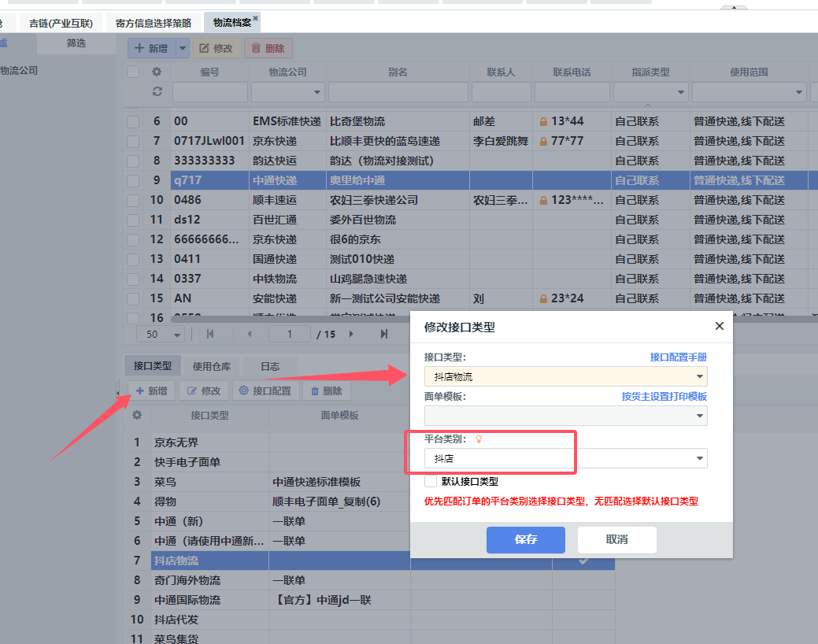Go to the last page of pagination
The width and height of the screenshot is (818, 644).
pyautogui.click(x=383, y=334)
